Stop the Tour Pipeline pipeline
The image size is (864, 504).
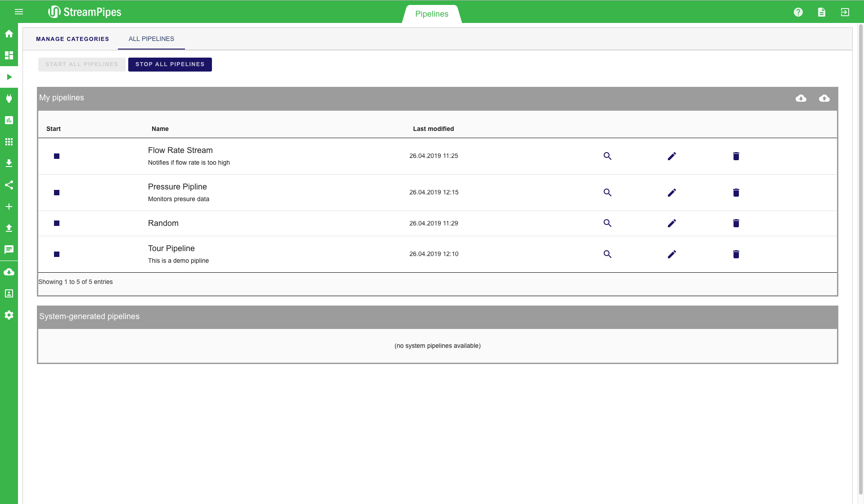57,254
